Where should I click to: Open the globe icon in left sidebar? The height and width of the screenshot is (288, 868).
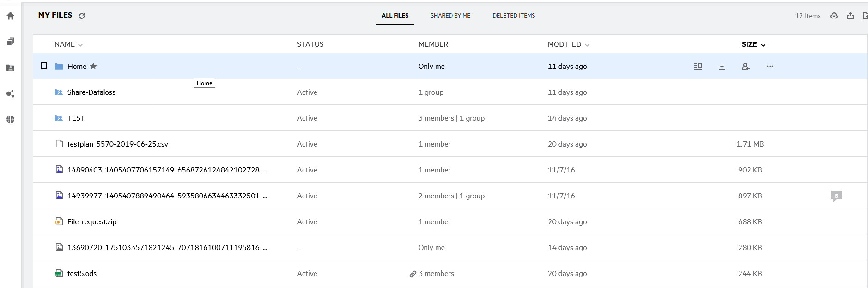pos(10,119)
